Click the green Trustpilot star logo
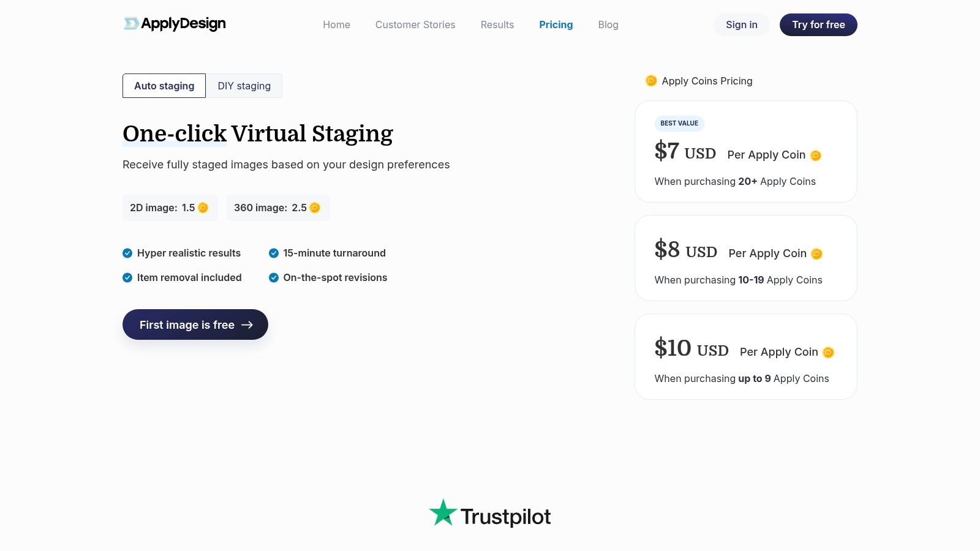 pos(443,513)
